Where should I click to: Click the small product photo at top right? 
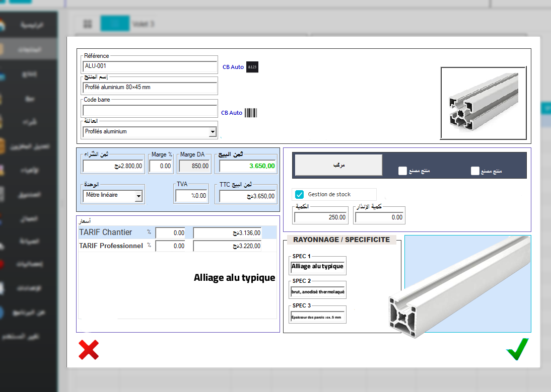484,103
